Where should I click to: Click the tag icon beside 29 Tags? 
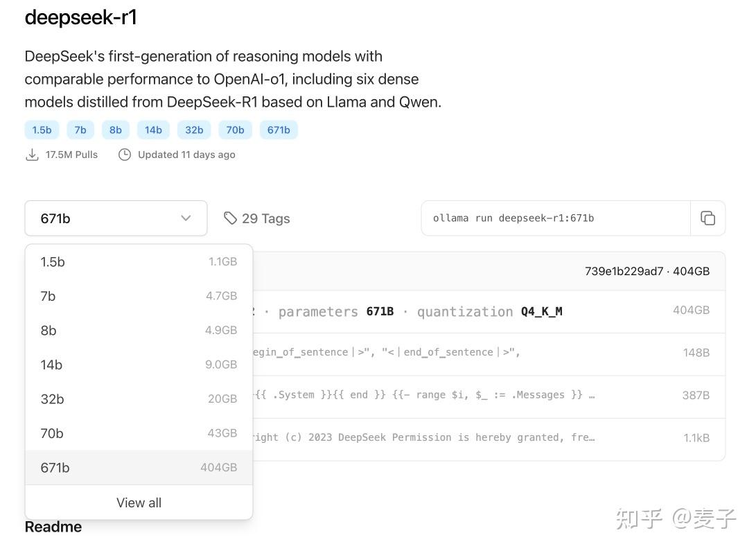(230, 218)
